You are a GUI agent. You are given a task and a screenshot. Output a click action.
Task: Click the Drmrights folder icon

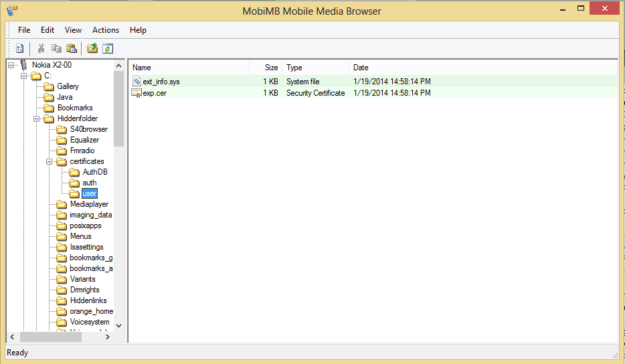(x=62, y=290)
